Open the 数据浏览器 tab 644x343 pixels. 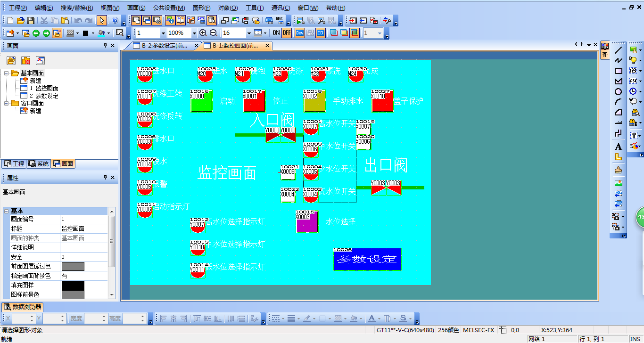click(x=23, y=307)
